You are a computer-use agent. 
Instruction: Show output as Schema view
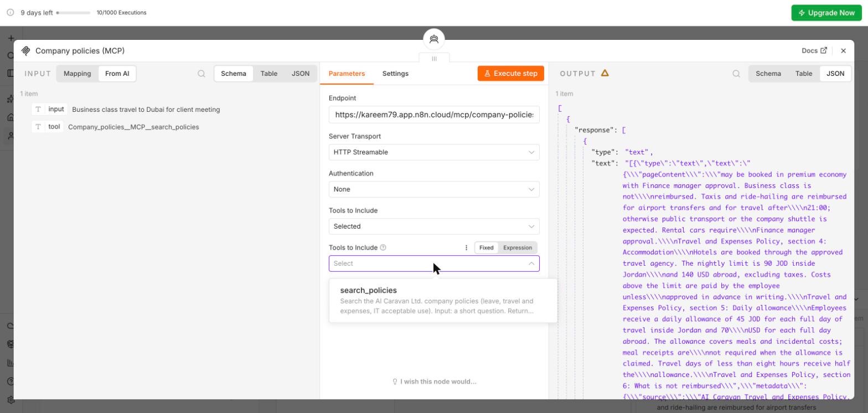768,74
